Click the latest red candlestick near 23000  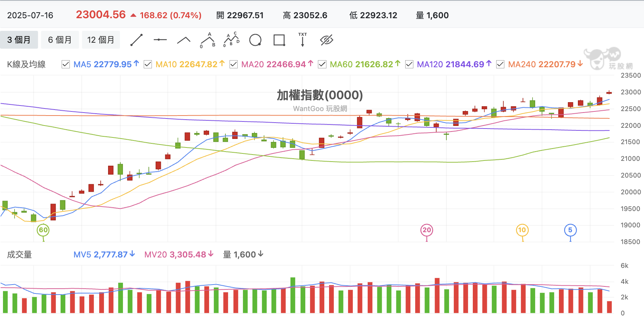coord(609,93)
